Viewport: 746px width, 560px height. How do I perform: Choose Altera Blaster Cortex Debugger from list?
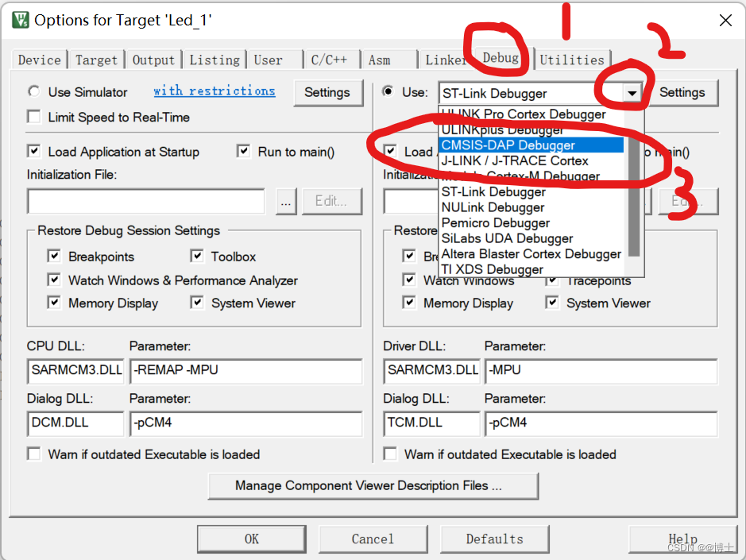(x=531, y=254)
